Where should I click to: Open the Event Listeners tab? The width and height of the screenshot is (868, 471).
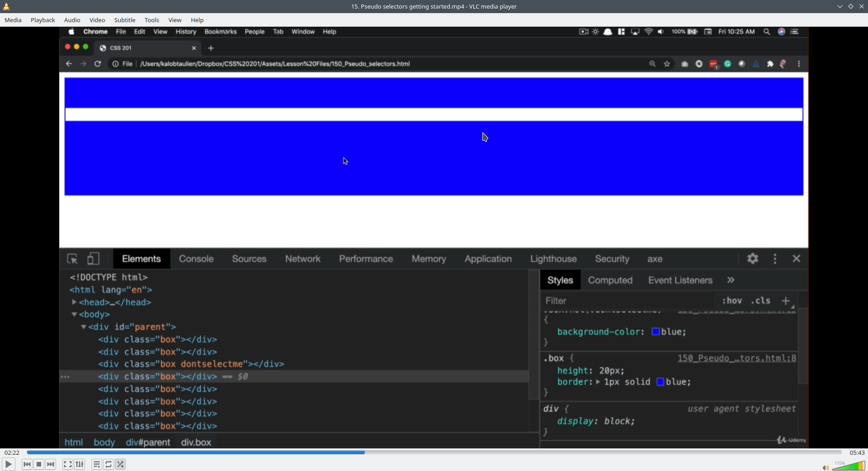click(680, 280)
